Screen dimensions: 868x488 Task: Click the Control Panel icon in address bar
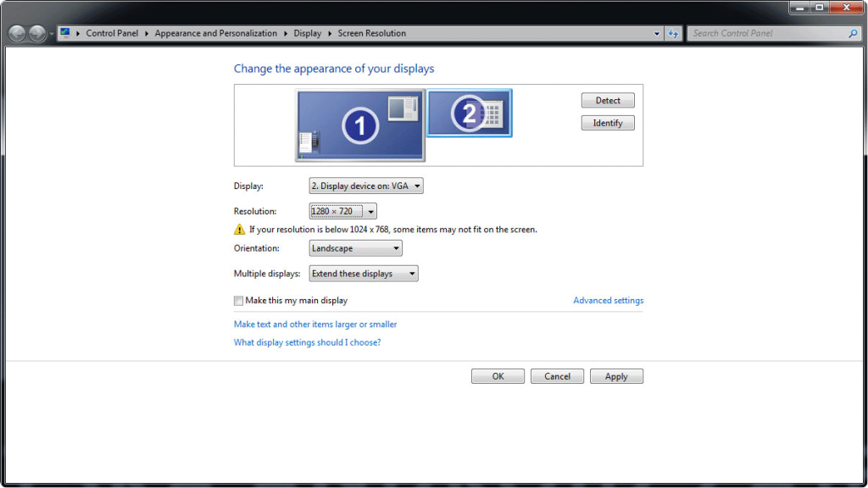tap(65, 33)
